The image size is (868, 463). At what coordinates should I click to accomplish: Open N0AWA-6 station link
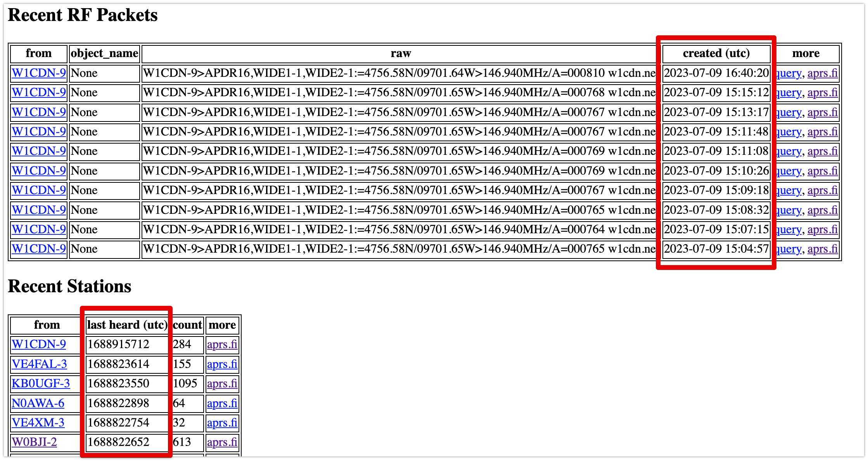click(x=38, y=403)
